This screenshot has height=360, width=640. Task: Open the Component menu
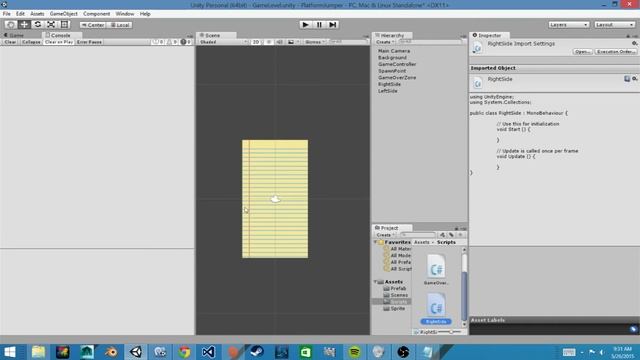97,14
